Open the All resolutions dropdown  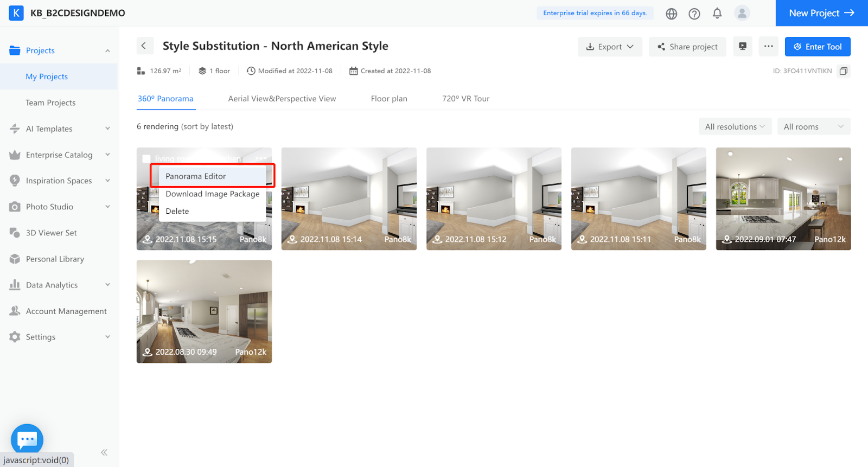coord(735,127)
